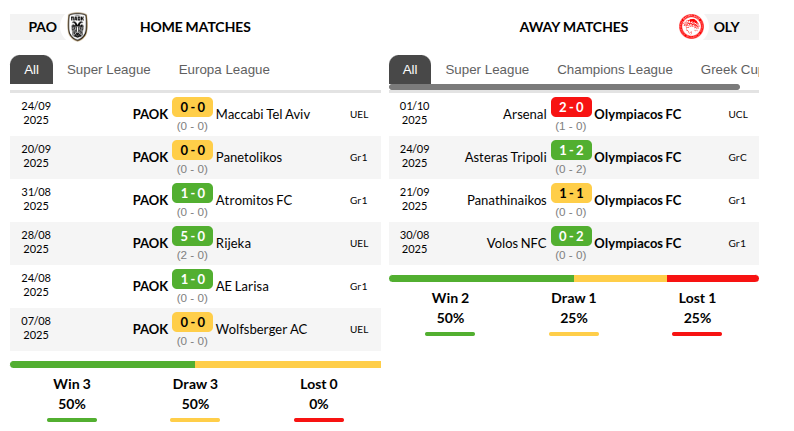The image size is (794, 431).
Task: Click the Olympiacos club crest icon
Action: click(690, 27)
